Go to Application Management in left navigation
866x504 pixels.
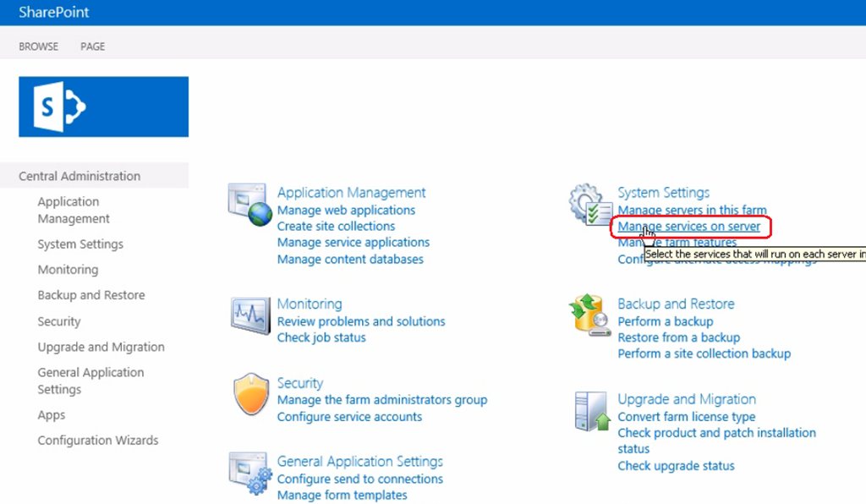tap(74, 210)
